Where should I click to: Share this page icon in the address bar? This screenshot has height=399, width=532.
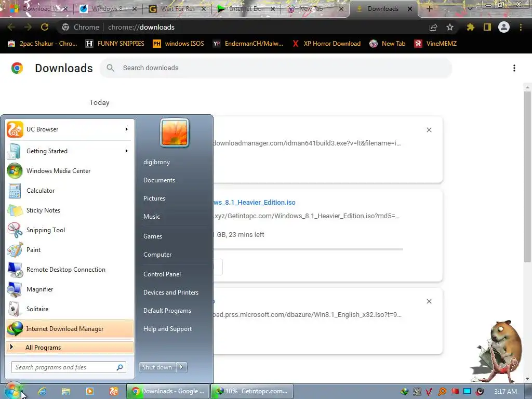(x=433, y=27)
